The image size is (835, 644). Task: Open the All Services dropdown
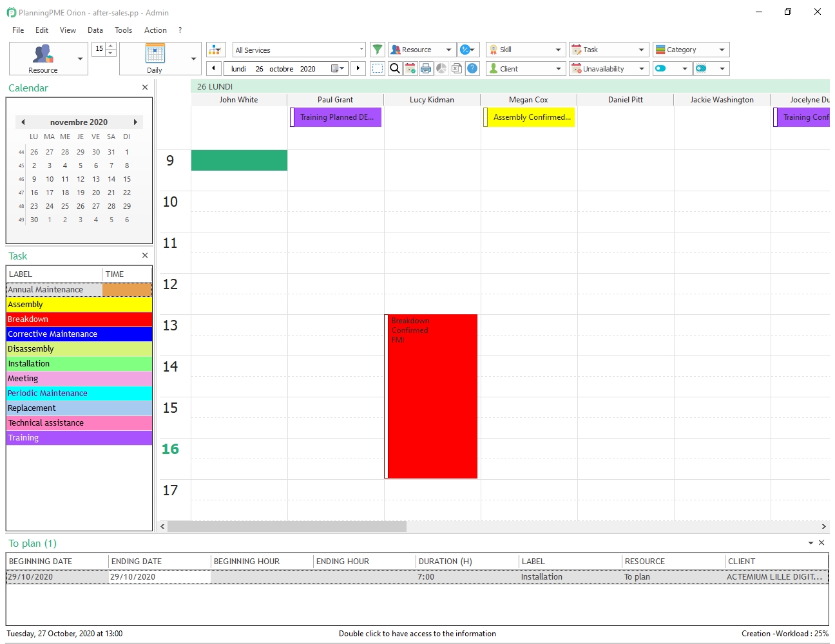pyautogui.click(x=298, y=49)
